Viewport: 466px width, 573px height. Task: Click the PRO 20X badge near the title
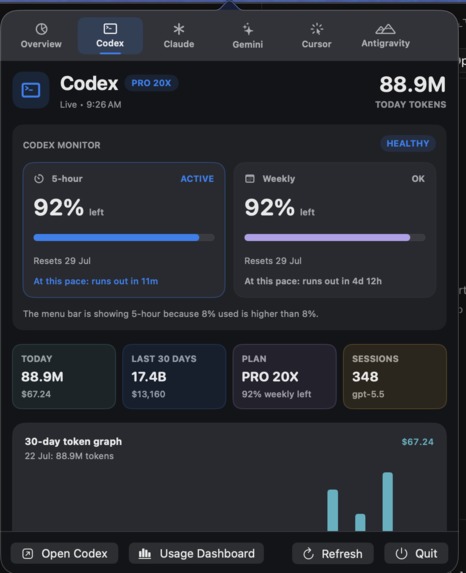pos(151,83)
